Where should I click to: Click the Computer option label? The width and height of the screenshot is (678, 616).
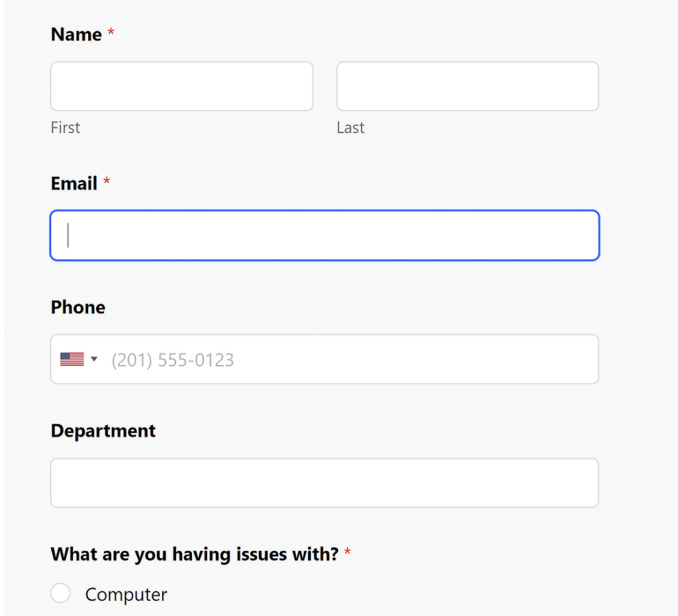tap(126, 593)
